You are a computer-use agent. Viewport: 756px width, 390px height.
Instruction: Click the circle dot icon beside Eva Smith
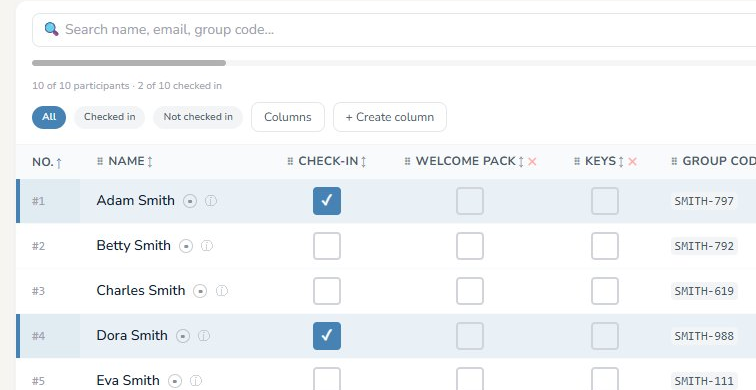[x=175, y=381]
